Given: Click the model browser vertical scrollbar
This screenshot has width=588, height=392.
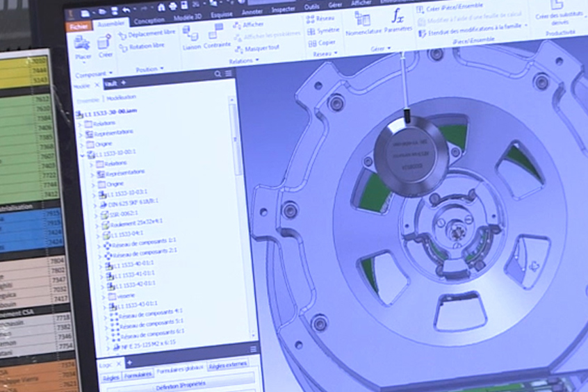Looking at the screenshot, I should point(234,139).
